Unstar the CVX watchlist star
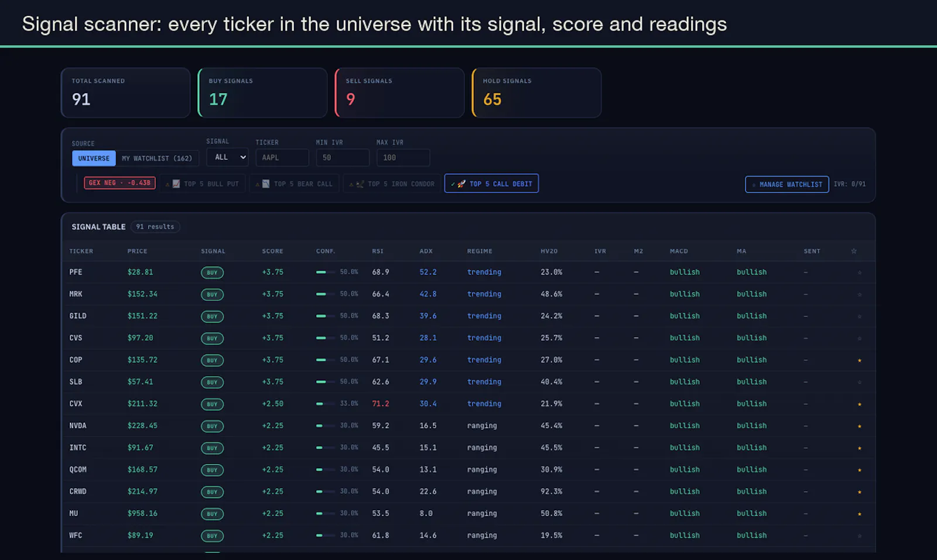The width and height of the screenshot is (937, 560). click(859, 404)
